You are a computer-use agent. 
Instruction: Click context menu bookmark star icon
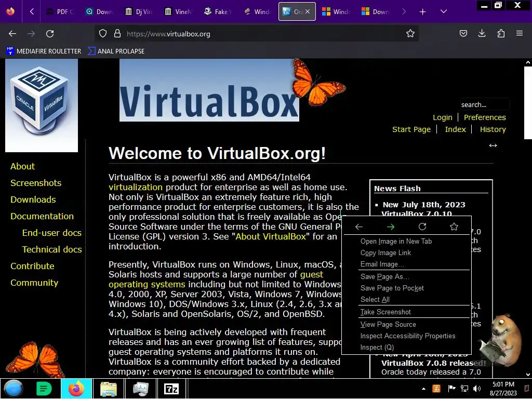pos(454,227)
